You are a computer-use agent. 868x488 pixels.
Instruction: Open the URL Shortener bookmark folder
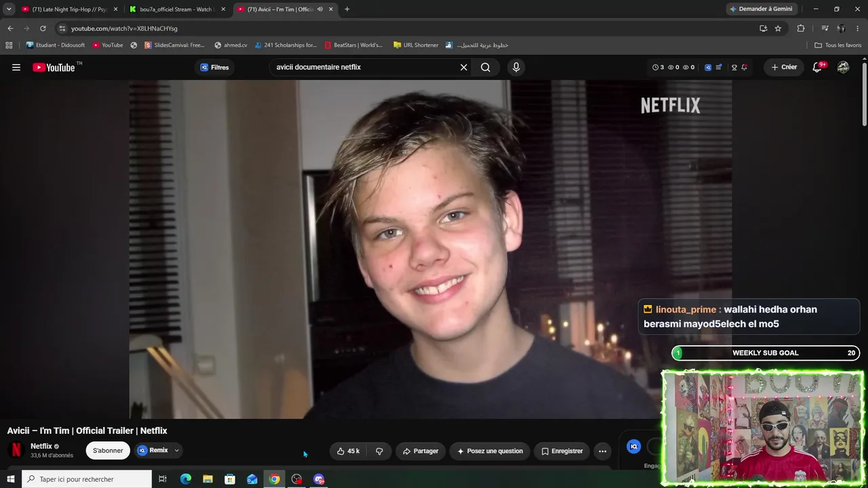point(416,45)
